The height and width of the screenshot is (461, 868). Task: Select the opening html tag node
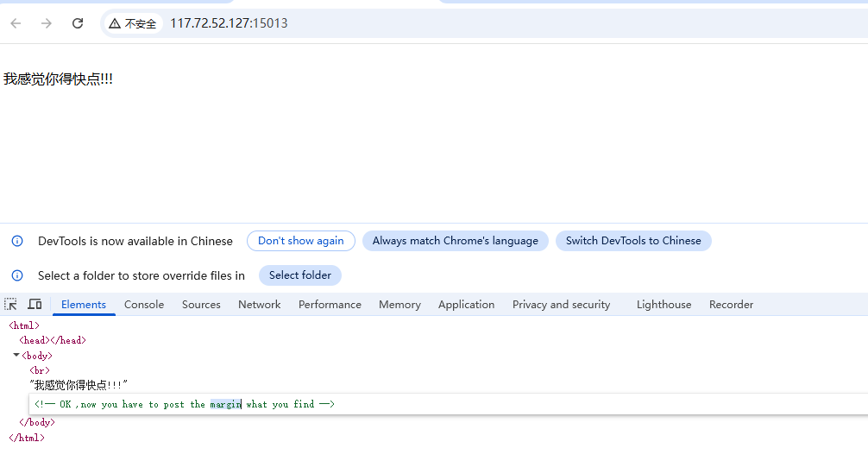tap(24, 325)
